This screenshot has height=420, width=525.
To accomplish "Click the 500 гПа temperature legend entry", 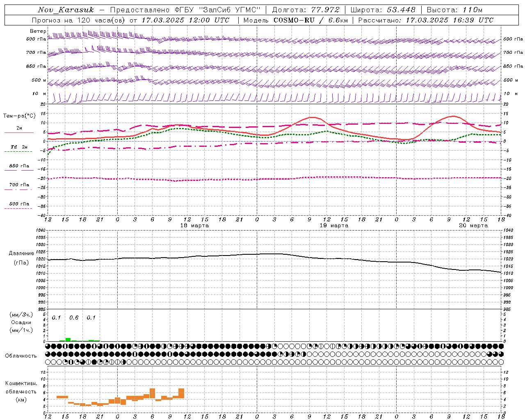I will pos(19,204).
